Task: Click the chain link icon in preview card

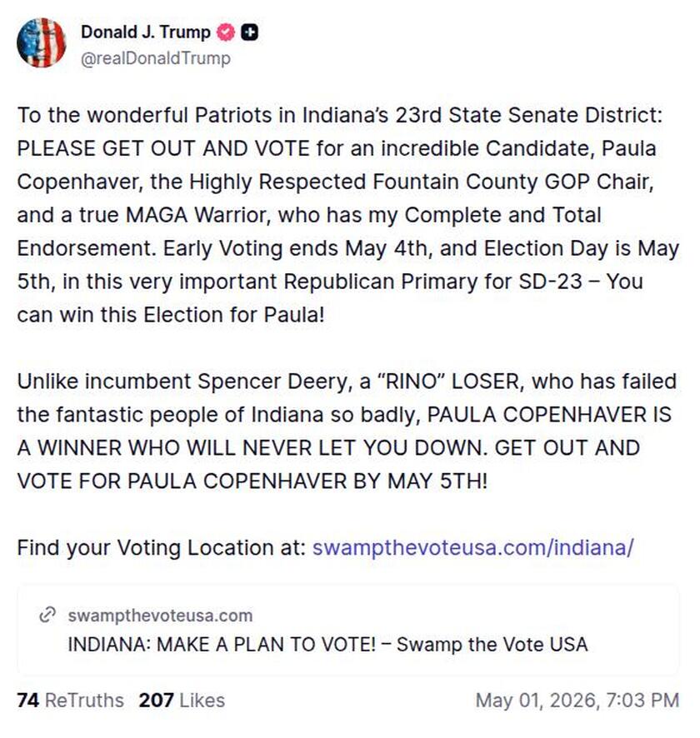Action: coord(47,616)
